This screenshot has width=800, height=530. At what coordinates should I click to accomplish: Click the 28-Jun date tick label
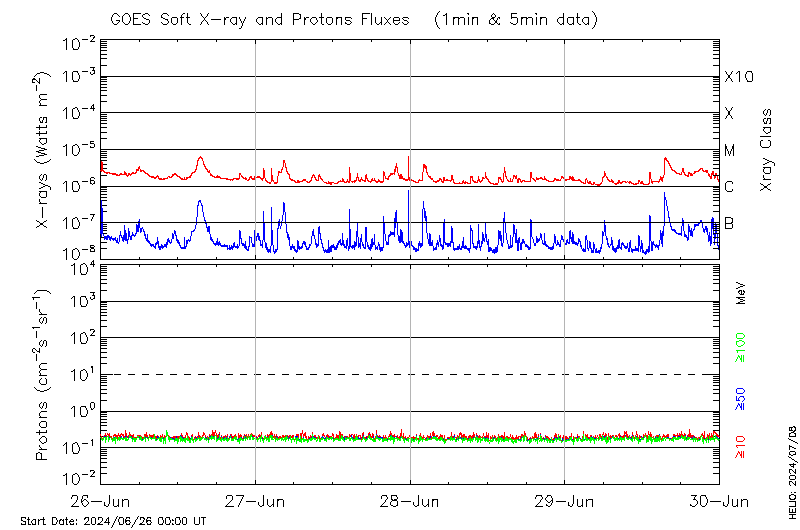tap(410, 501)
